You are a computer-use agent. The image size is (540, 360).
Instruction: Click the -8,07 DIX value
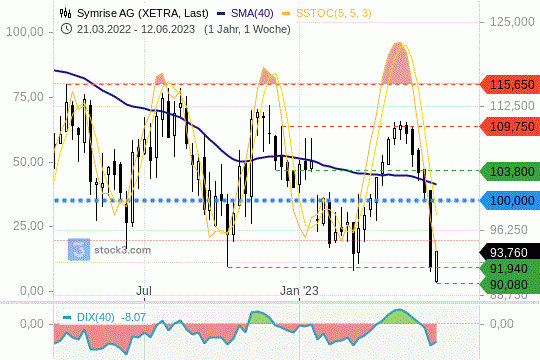point(133,317)
